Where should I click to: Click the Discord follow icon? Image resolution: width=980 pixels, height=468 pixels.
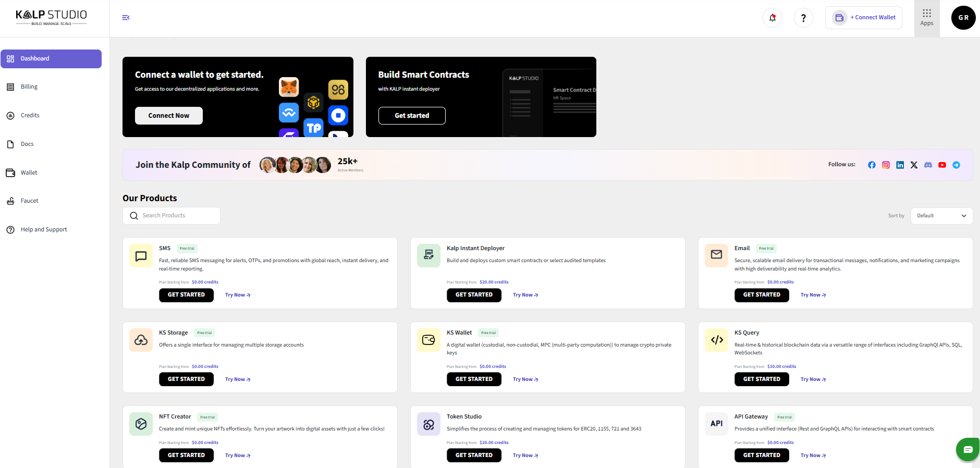point(928,165)
